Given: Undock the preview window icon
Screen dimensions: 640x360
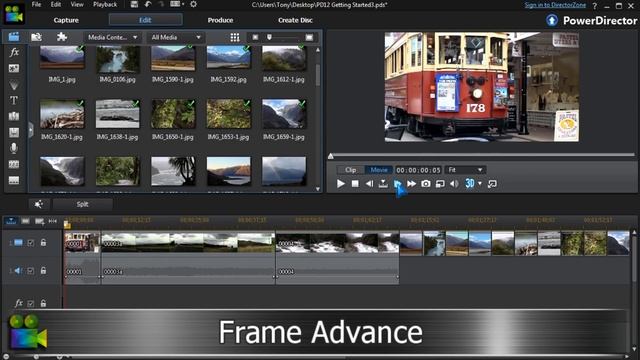Looking at the screenshot, I should pyautogui.click(x=492, y=184).
